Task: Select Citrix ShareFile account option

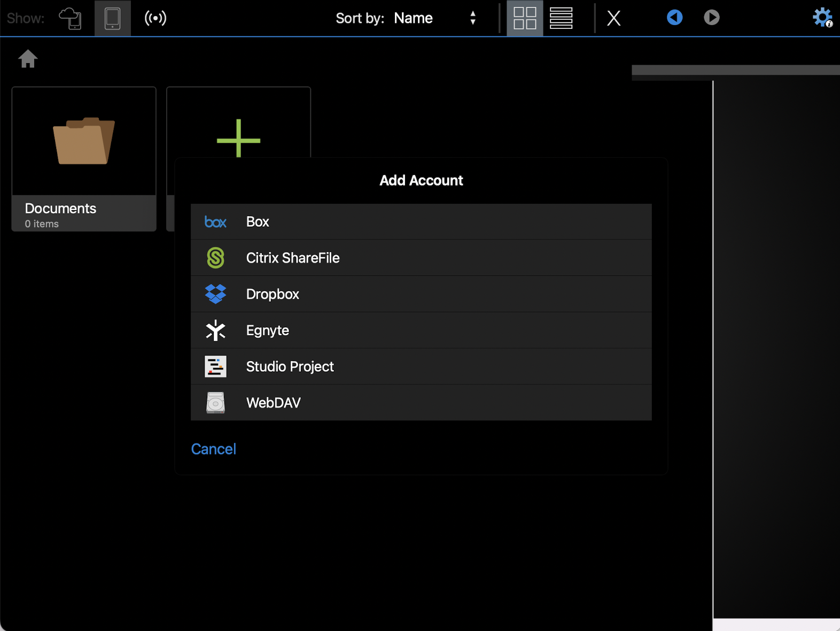Action: [421, 258]
